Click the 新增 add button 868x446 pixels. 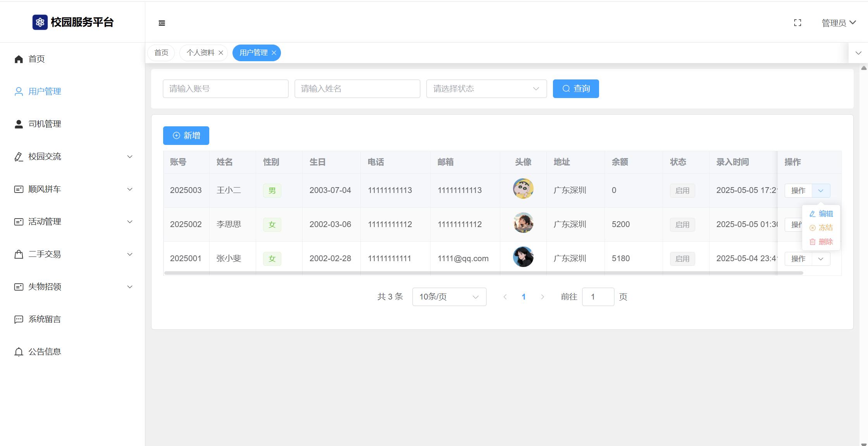(x=186, y=136)
